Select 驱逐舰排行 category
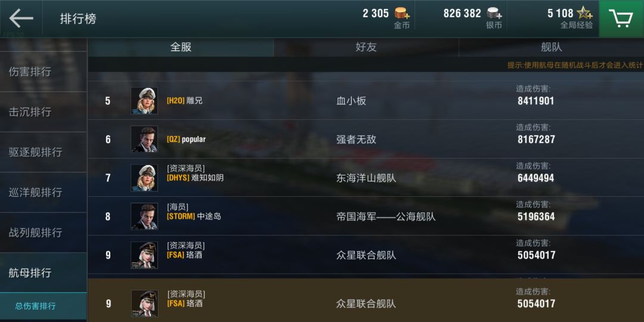644x322 pixels. 43,152
